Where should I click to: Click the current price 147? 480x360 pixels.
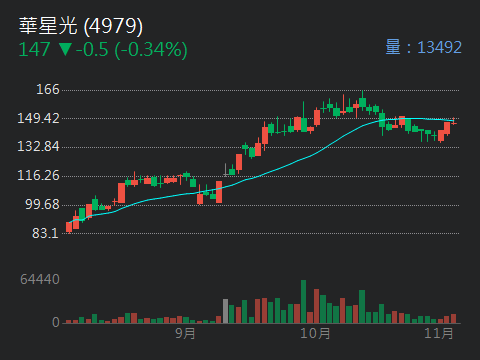coord(34,50)
